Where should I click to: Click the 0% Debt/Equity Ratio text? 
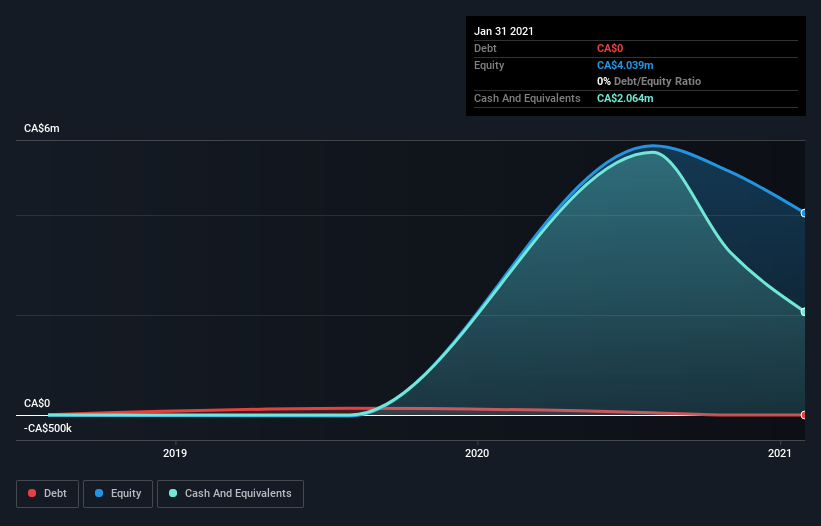pyautogui.click(x=649, y=82)
